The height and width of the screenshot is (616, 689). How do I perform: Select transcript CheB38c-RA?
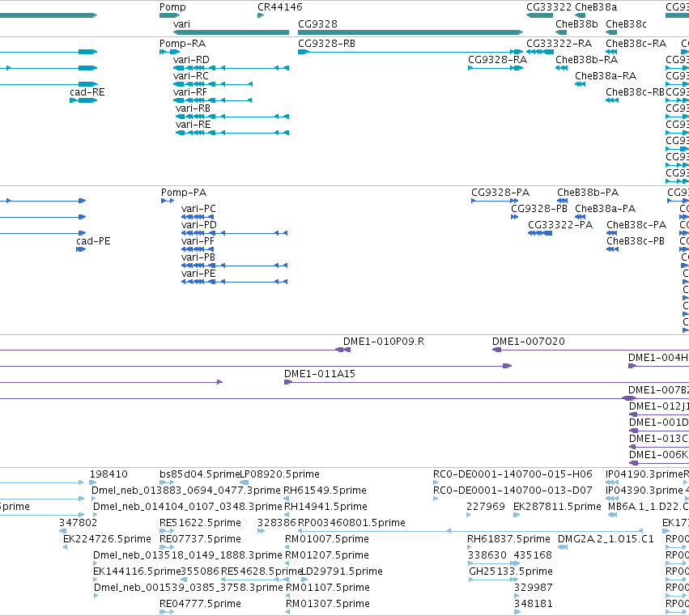(636, 44)
